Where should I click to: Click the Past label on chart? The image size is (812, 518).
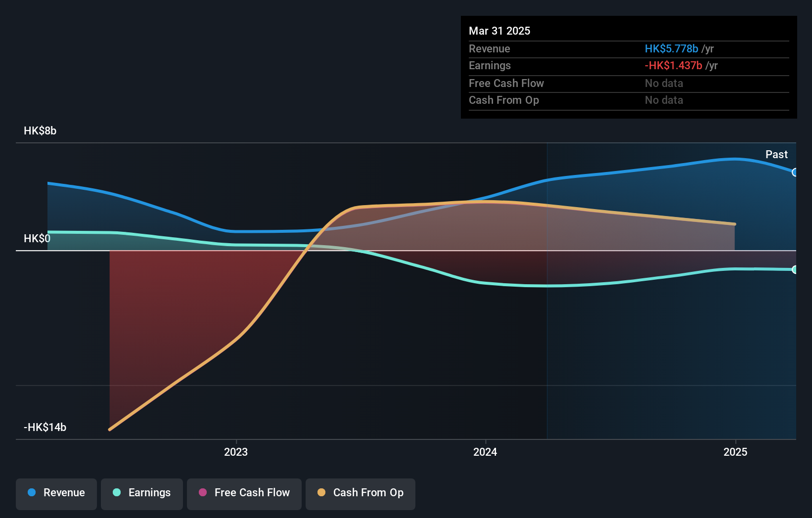[776, 154]
